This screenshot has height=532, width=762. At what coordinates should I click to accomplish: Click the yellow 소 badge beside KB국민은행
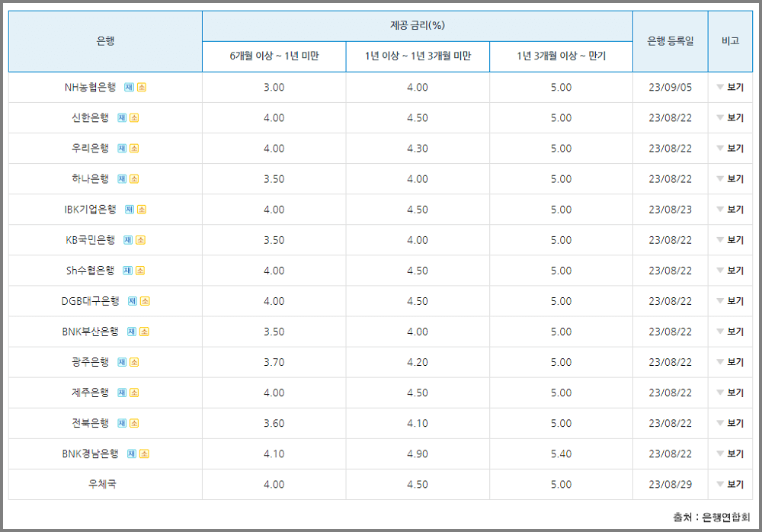click(140, 240)
